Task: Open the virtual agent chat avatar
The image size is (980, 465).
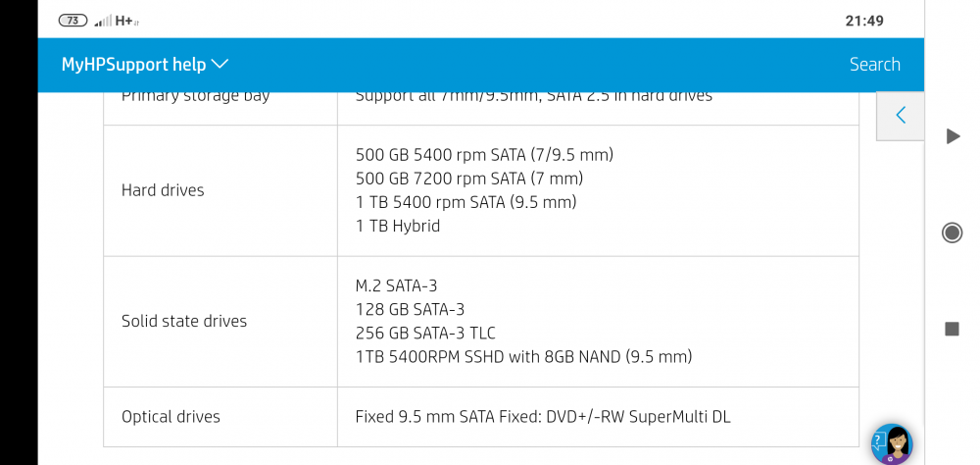Action: 892,443
